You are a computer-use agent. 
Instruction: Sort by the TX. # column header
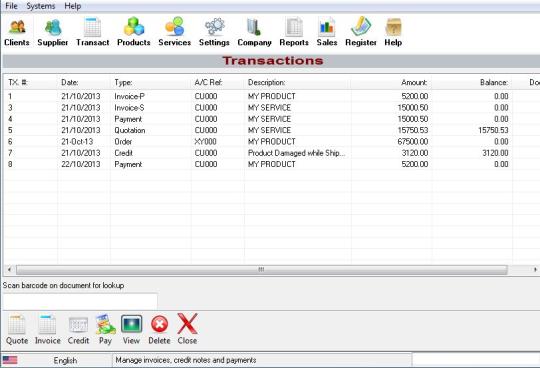(31, 83)
